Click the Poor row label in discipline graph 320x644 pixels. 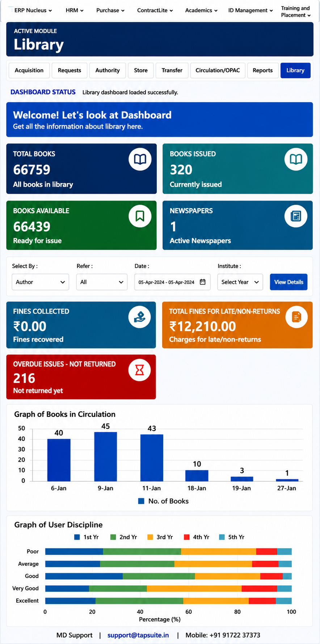pos(33,551)
